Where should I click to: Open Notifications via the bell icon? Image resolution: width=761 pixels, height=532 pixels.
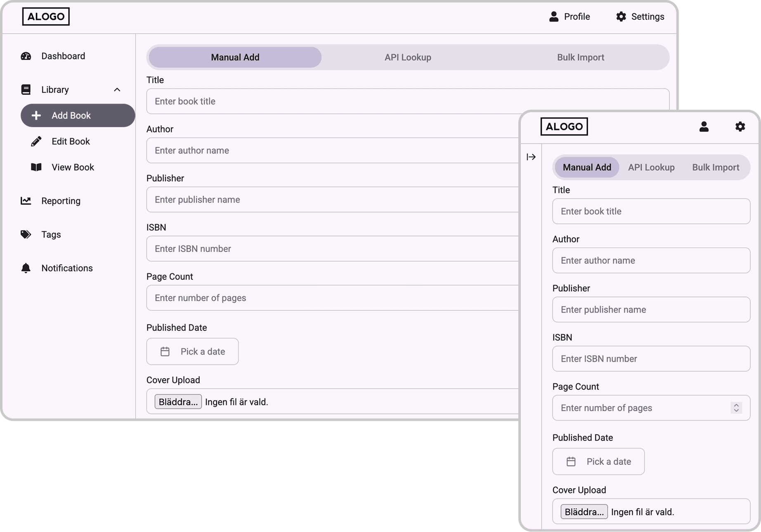point(26,268)
